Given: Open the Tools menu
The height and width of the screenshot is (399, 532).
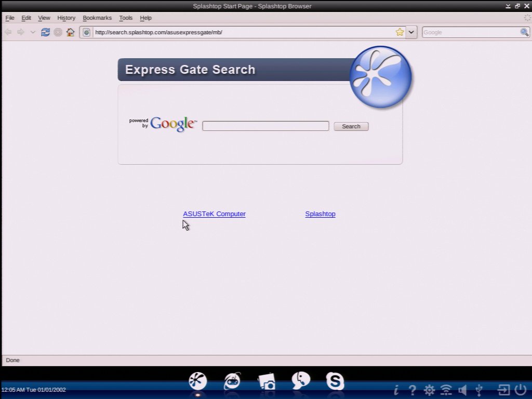Looking at the screenshot, I should [126, 18].
